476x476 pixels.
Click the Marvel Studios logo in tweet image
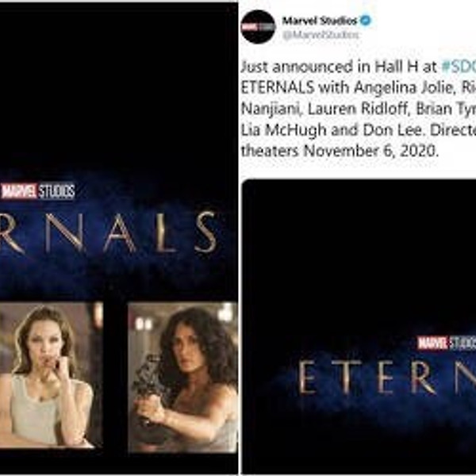click(x=447, y=343)
